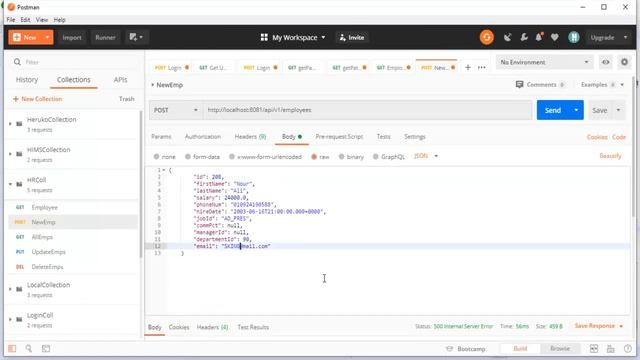The height and width of the screenshot is (360, 640).
Task: Click the Send button
Action: tap(553, 110)
